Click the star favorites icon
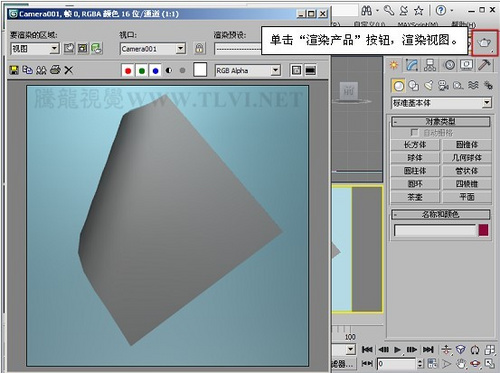Viewport: 500px width, 373px height. 419,11
